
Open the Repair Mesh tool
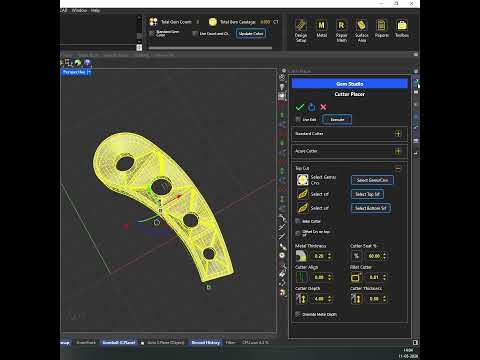pos(341,30)
